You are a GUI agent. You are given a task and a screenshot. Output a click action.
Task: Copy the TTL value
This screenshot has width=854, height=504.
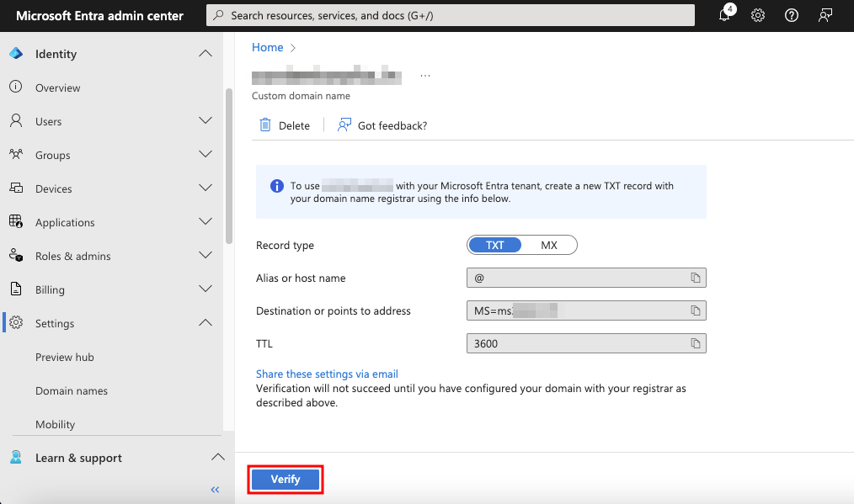coord(696,343)
